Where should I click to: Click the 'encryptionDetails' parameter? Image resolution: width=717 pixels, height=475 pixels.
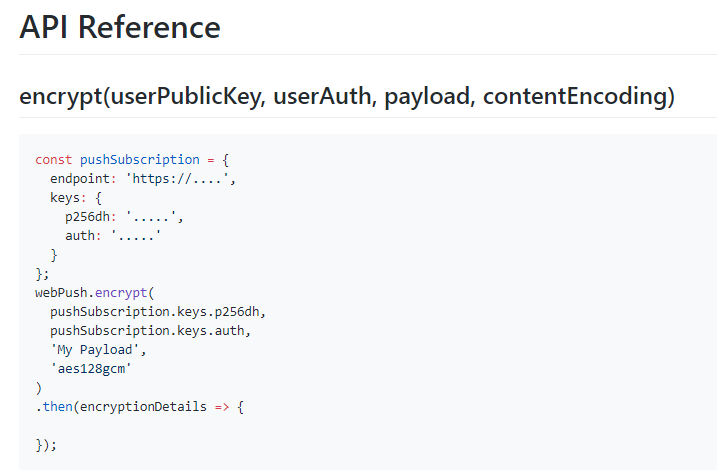click(x=143, y=407)
